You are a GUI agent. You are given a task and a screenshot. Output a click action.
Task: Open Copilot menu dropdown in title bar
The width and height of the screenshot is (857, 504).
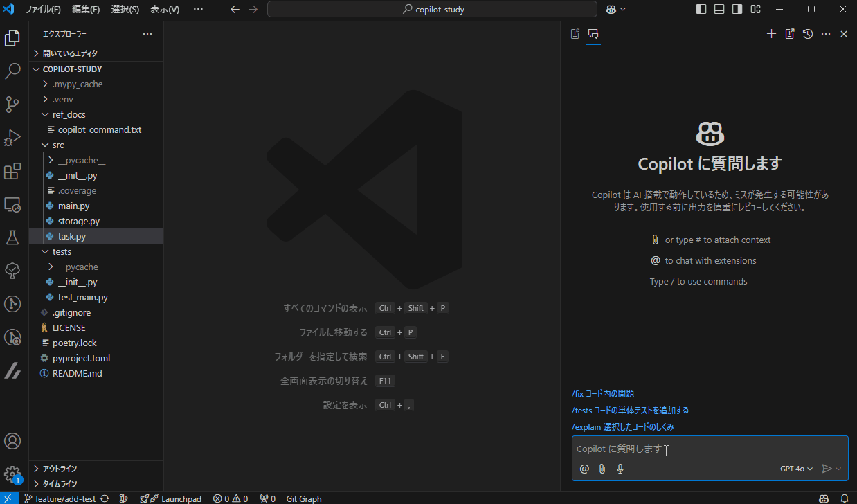[616, 10]
